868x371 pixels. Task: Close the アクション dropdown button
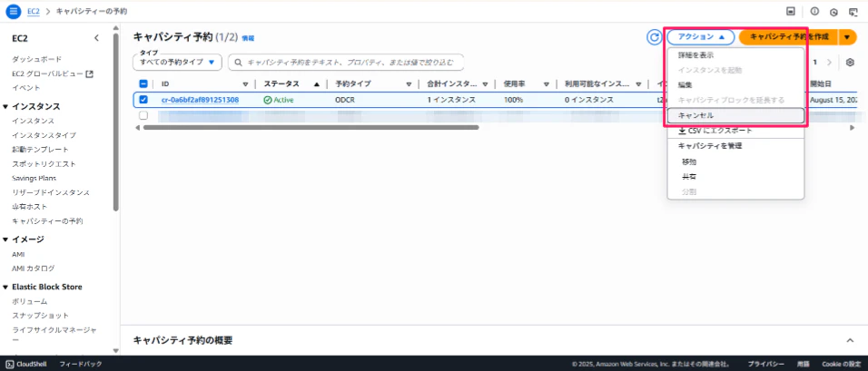[x=701, y=37]
